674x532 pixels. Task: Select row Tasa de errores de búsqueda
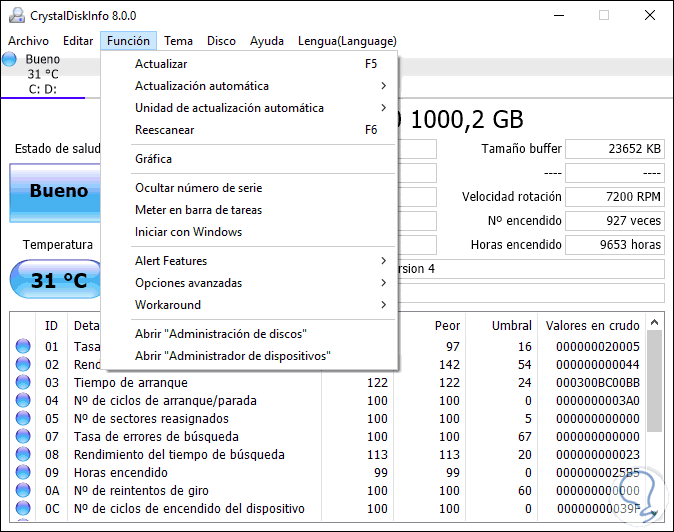click(328, 437)
